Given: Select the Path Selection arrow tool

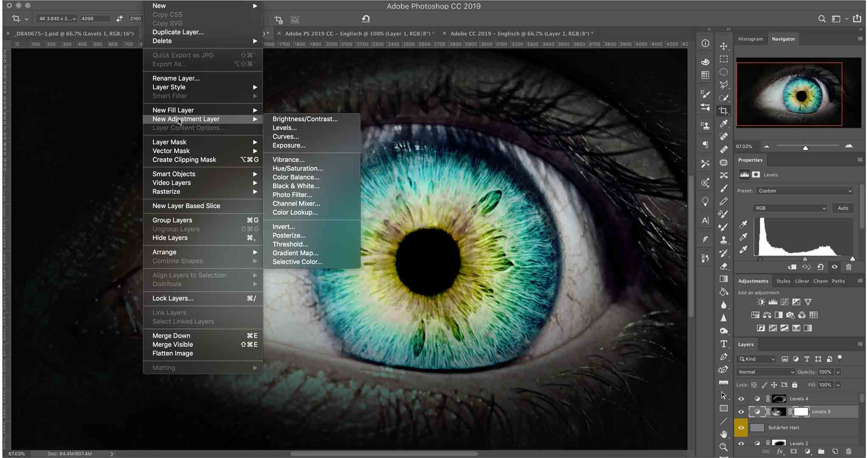Looking at the screenshot, I should click(x=723, y=395).
